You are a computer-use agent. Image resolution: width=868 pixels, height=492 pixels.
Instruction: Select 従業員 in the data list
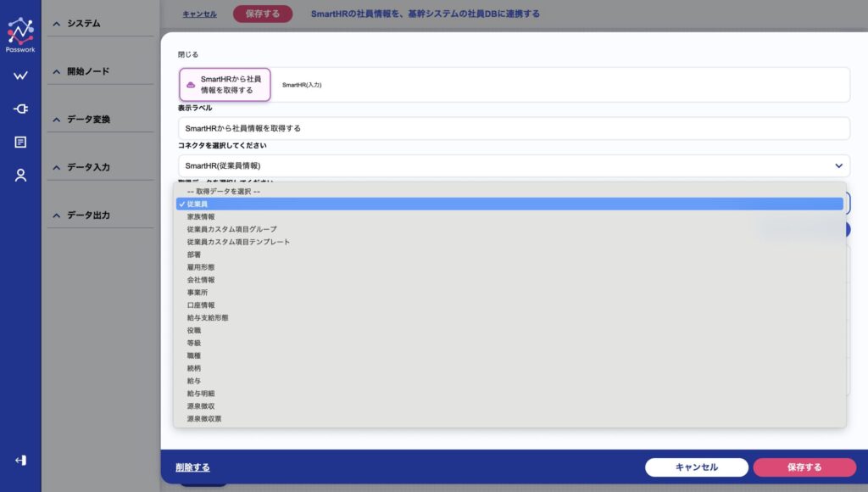coord(509,204)
